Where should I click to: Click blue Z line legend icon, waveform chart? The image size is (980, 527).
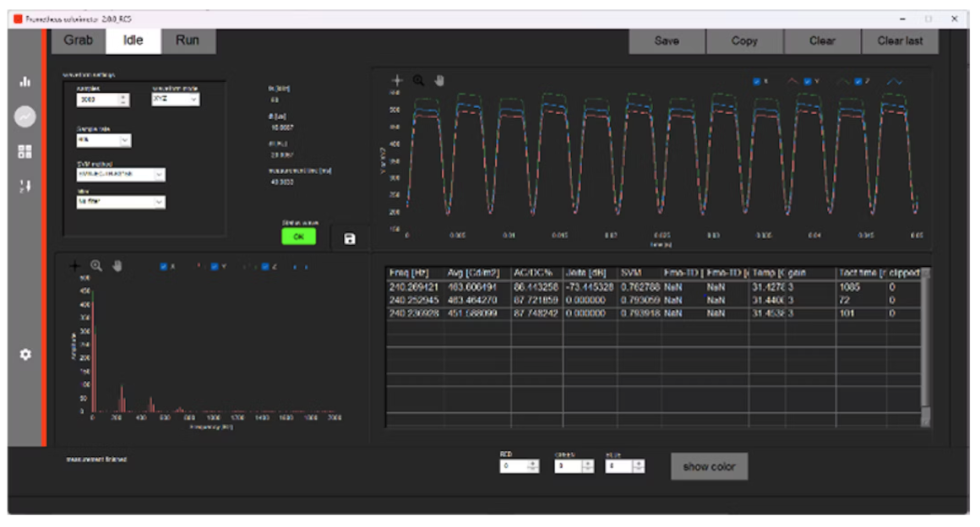click(x=895, y=81)
